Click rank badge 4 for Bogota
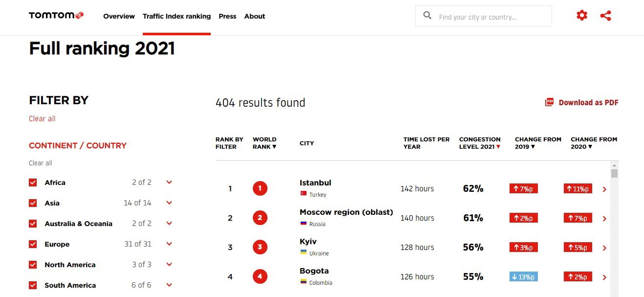Viewport: 644px width, 297px height. (x=260, y=276)
